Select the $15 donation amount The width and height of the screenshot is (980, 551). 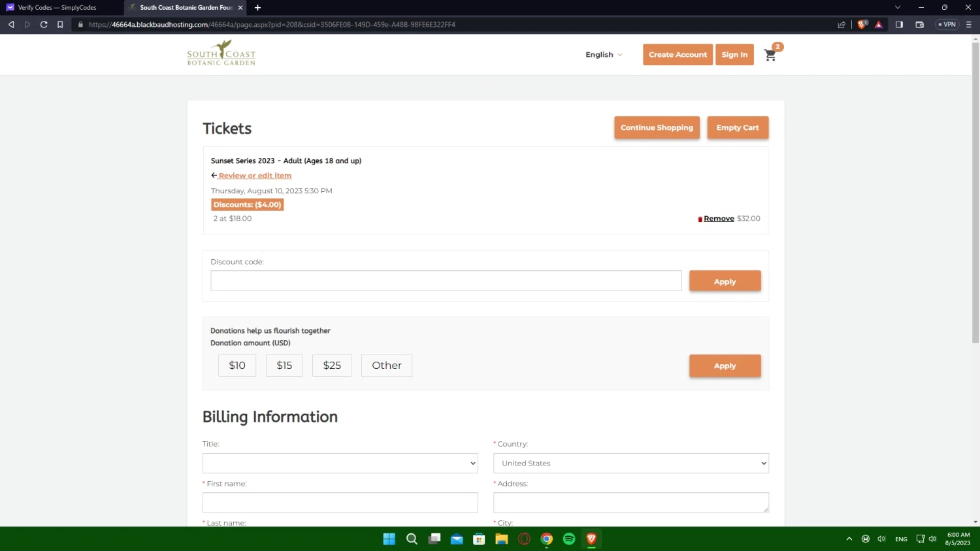284,366
